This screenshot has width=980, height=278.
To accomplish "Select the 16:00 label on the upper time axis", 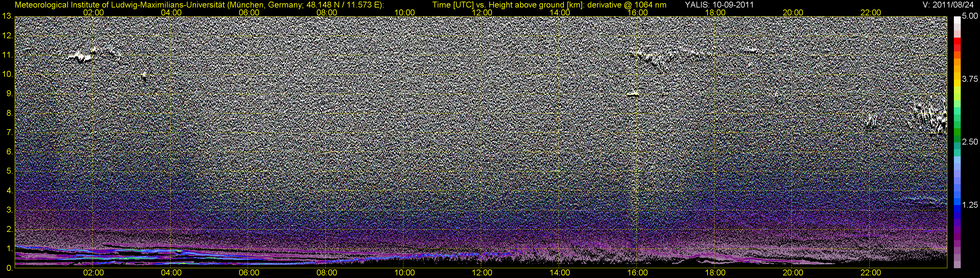I will pyautogui.click(x=638, y=12).
